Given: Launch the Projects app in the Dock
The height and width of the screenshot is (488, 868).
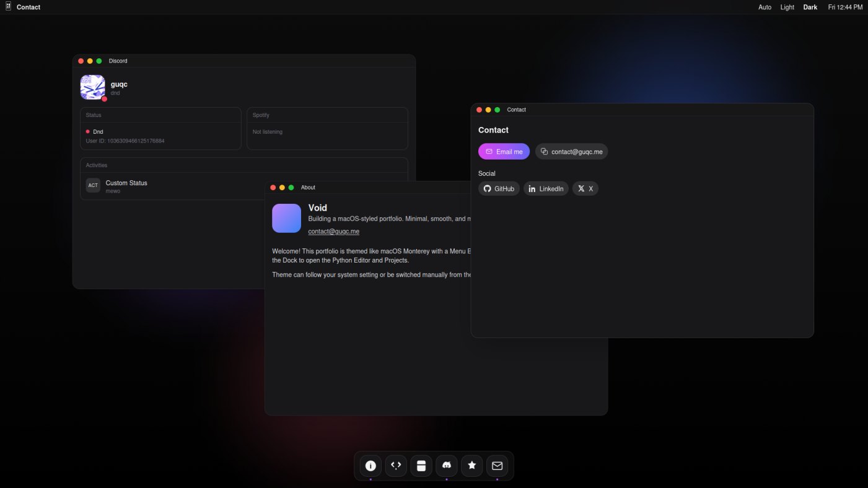Looking at the screenshot, I should click(x=421, y=466).
